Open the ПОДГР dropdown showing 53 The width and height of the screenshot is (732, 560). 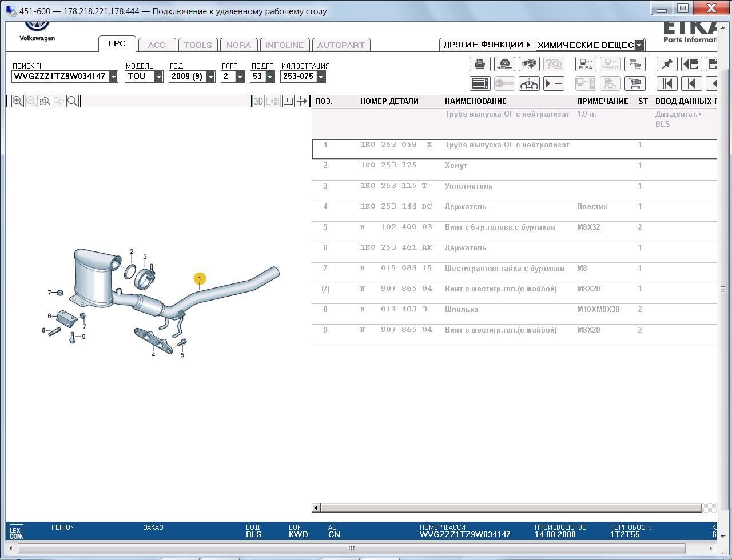pyautogui.click(x=270, y=76)
